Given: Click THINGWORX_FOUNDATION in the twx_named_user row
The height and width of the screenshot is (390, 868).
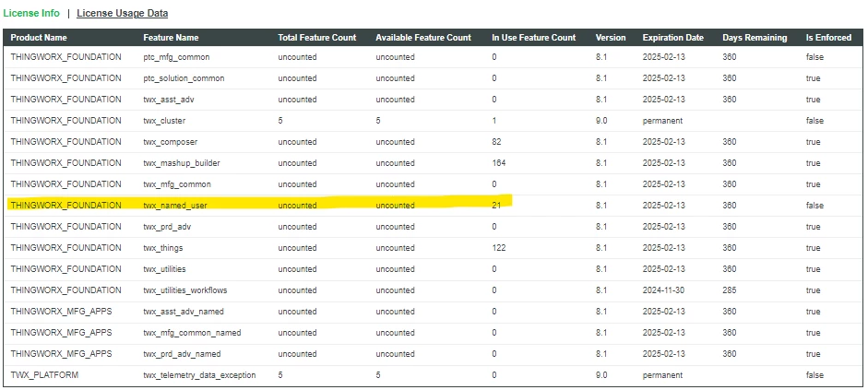Looking at the screenshot, I should [65, 206].
